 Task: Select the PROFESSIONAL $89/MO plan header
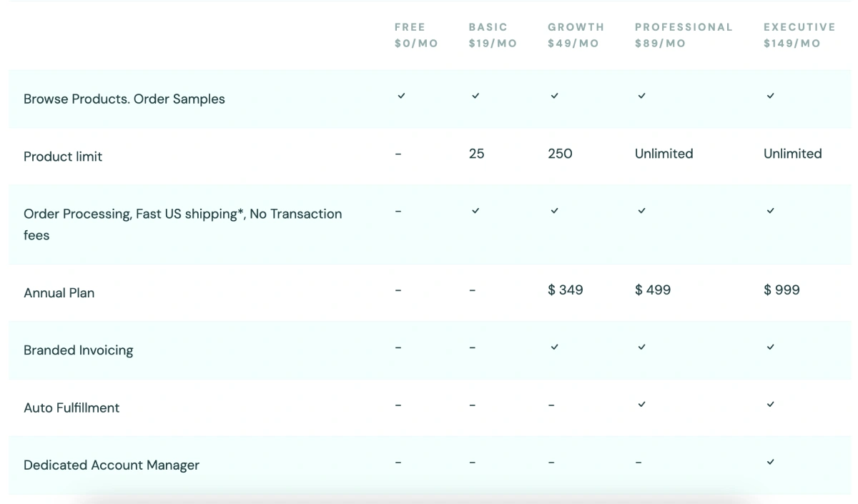pyautogui.click(x=684, y=35)
